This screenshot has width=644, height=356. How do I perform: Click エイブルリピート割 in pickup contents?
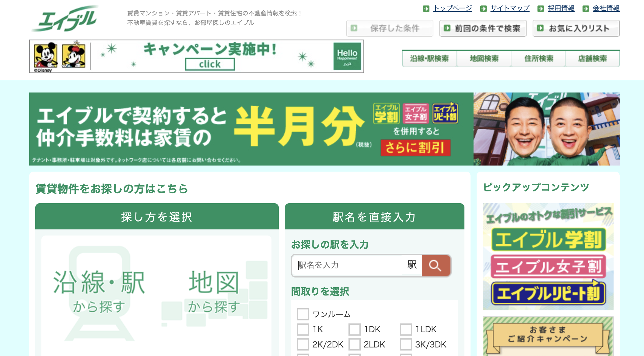click(x=548, y=293)
